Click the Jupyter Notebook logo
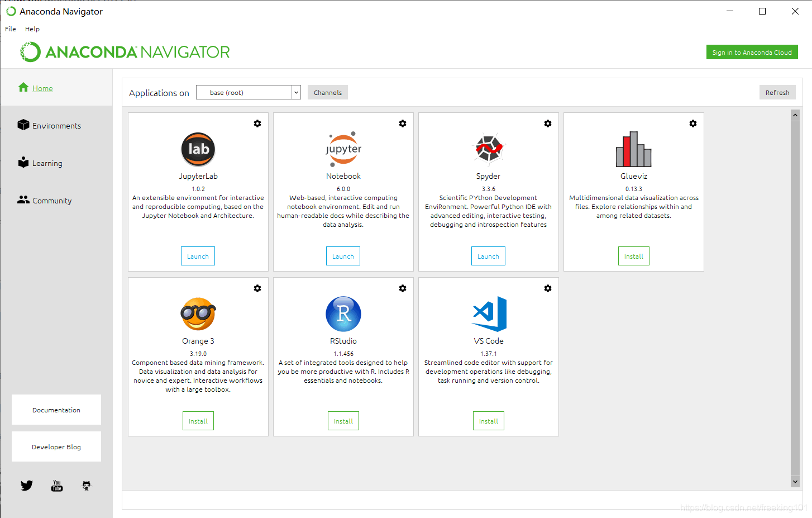Image resolution: width=812 pixels, height=518 pixels. 343,149
